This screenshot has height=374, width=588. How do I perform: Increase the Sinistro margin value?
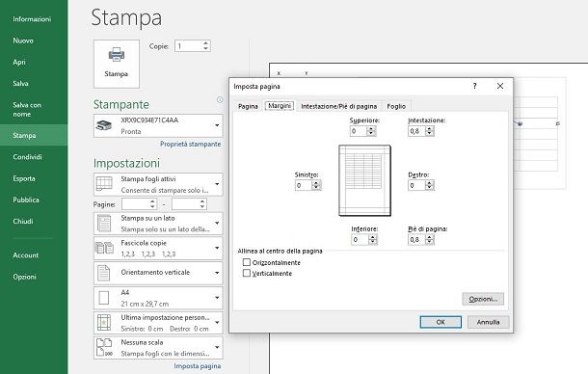pyautogui.click(x=316, y=183)
